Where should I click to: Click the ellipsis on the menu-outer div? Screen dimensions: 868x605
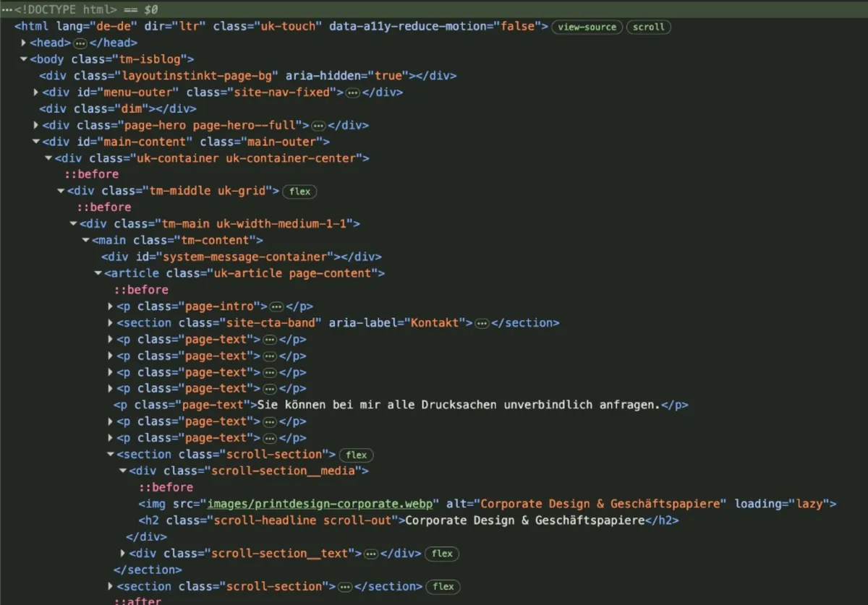[353, 93]
